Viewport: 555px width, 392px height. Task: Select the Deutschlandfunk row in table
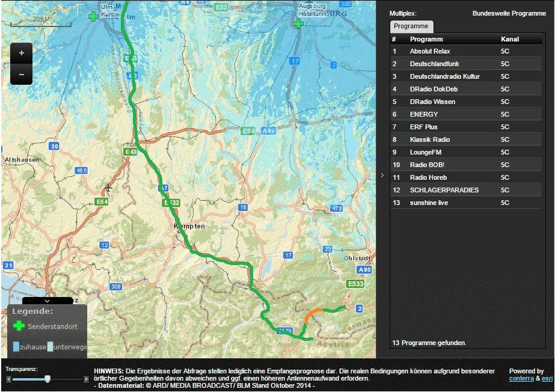tap(467, 64)
